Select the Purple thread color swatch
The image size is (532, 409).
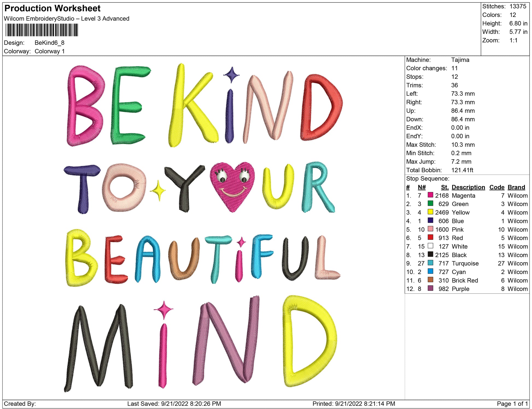coord(430,288)
